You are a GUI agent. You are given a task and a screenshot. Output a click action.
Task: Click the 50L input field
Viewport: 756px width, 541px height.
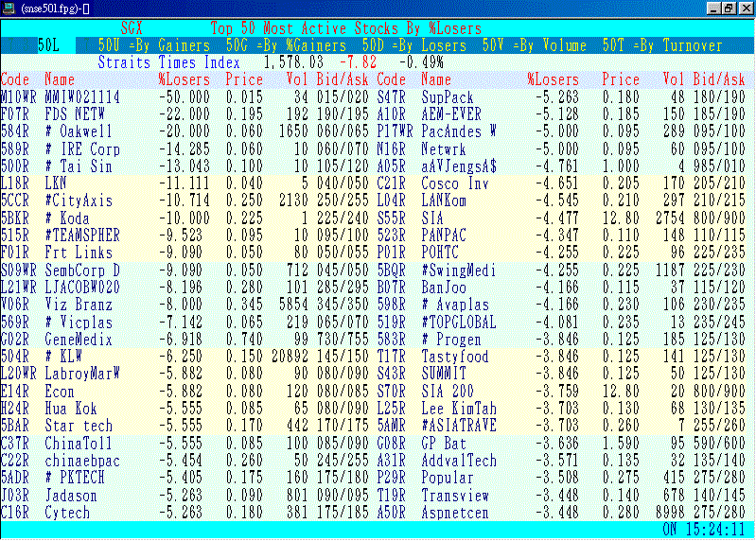click(56, 45)
